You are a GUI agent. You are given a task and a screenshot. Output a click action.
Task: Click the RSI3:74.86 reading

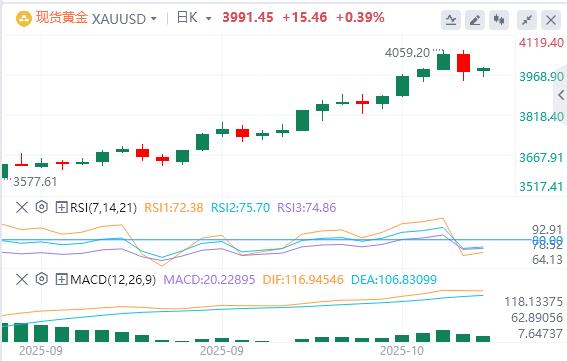(307, 208)
